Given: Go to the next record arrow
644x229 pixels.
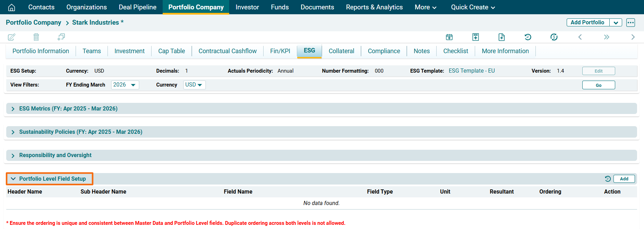Looking at the screenshot, I should tap(633, 37).
